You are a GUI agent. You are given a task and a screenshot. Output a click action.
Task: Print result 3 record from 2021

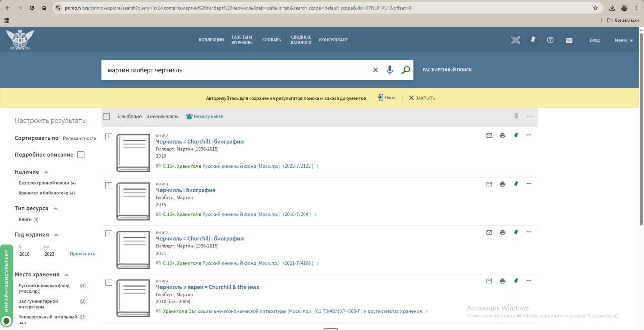point(502,232)
